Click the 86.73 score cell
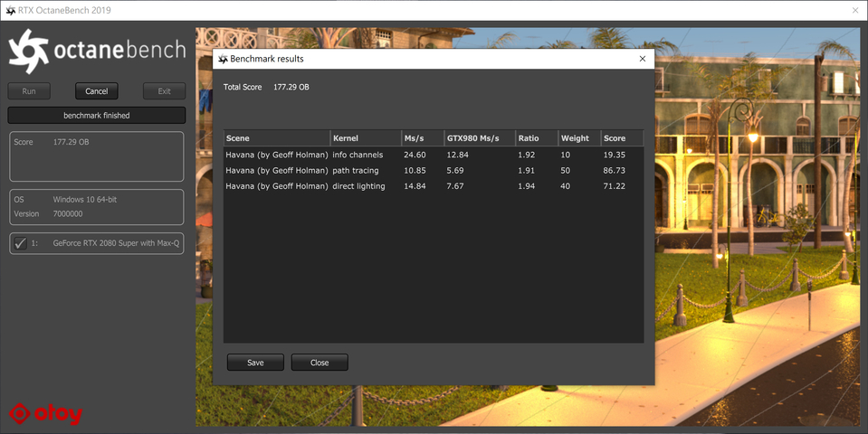Viewport: 868px width, 434px height. 614,170
